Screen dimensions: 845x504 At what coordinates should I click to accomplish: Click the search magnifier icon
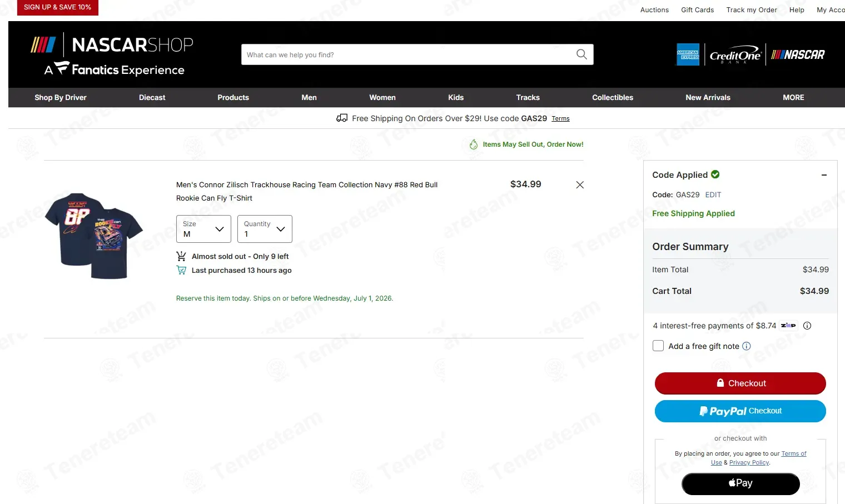[581, 54]
